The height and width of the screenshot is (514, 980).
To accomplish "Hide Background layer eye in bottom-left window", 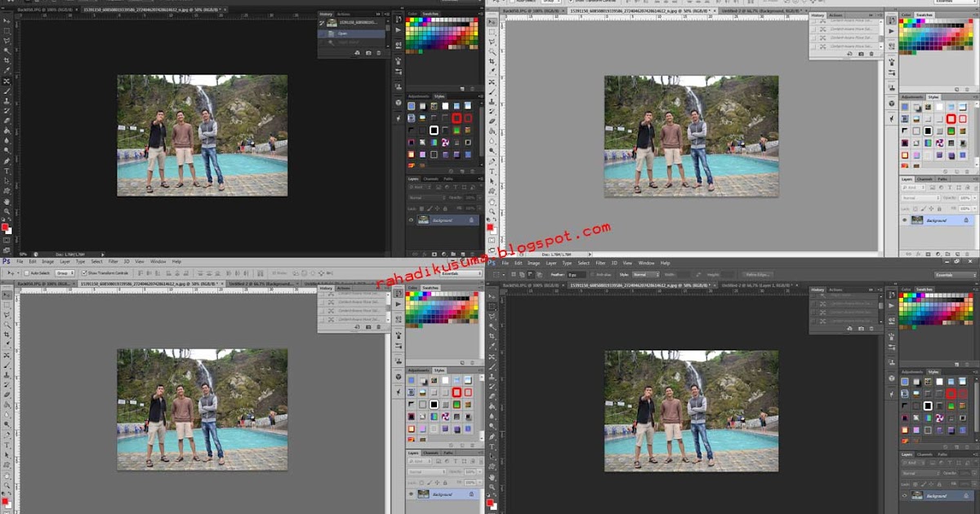I will (x=412, y=494).
